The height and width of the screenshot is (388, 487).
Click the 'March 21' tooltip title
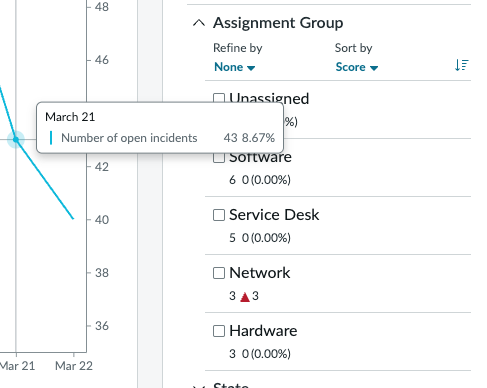pyautogui.click(x=70, y=117)
